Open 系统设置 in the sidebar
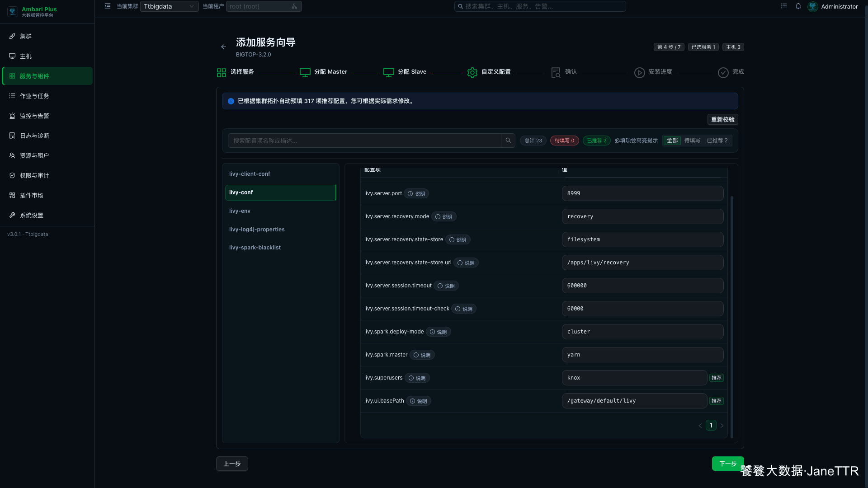The image size is (868, 488). click(47, 215)
